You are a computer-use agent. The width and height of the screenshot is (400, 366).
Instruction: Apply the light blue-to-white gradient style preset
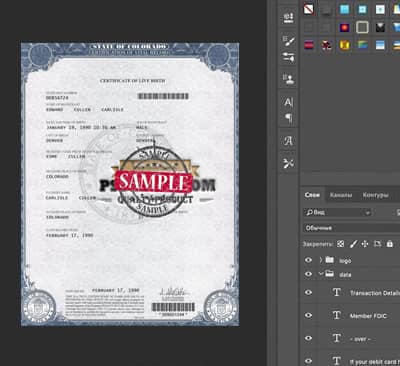(380, 45)
